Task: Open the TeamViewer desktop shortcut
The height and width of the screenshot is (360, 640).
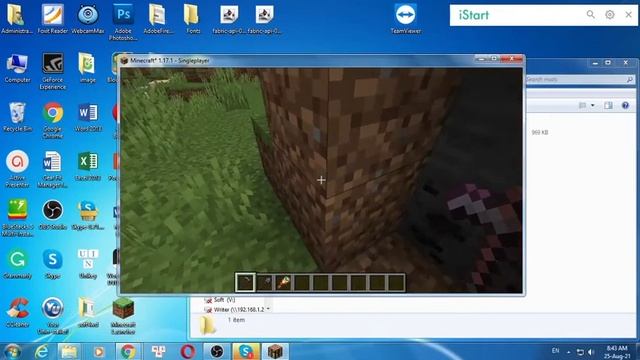Action: click(405, 19)
